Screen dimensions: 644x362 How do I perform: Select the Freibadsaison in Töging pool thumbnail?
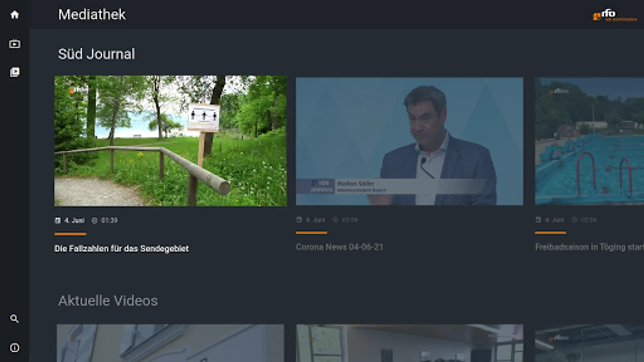click(589, 141)
